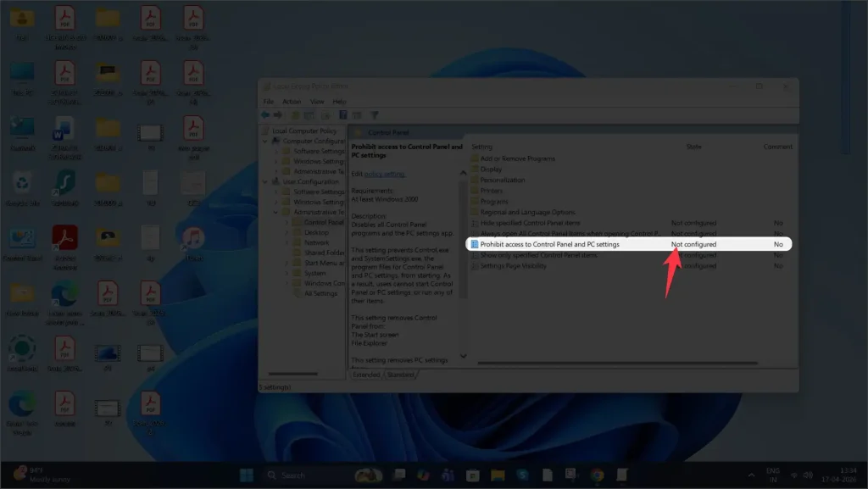Open Microsoft Store from the taskbar
This screenshot has height=489, width=868.
pos(472,475)
